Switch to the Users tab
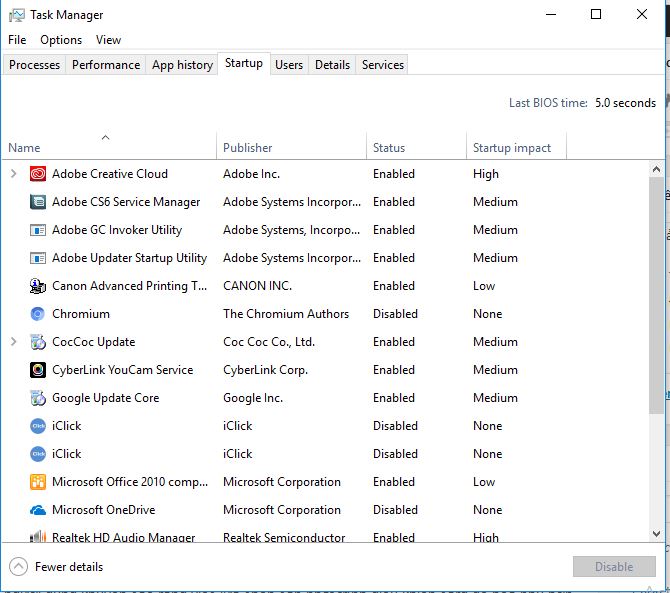This screenshot has height=593, width=670. [289, 65]
